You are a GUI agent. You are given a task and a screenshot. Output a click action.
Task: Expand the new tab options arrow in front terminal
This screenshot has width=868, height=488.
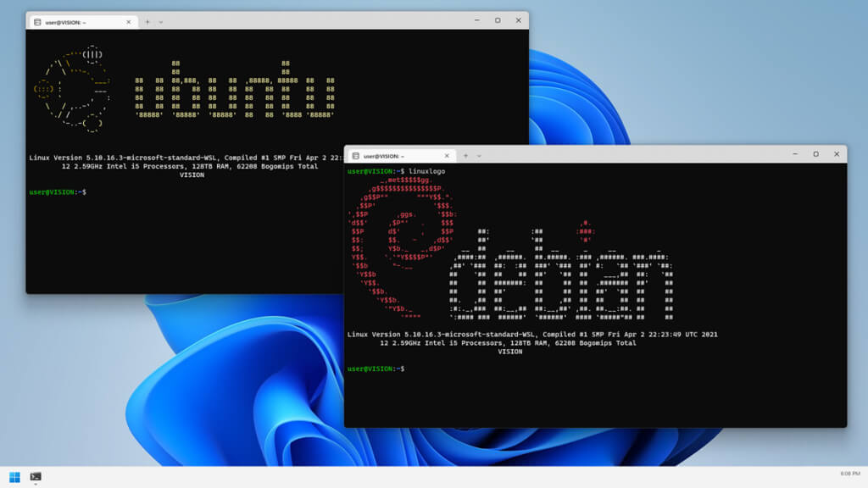click(480, 155)
